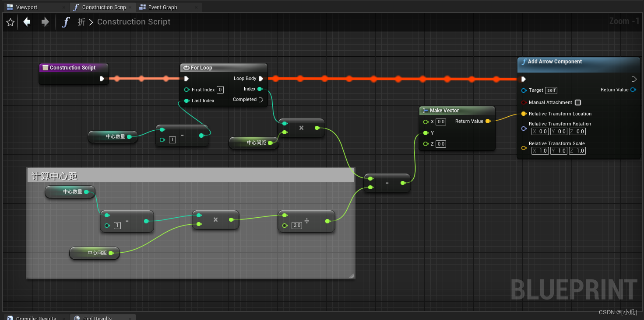
Task: Click the Event Graph tab's graph icon
Action: (x=141, y=7)
